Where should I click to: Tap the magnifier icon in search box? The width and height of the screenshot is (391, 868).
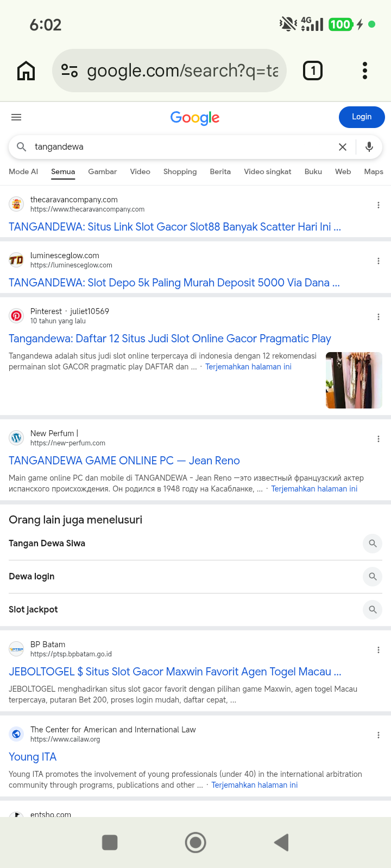(21, 147)
